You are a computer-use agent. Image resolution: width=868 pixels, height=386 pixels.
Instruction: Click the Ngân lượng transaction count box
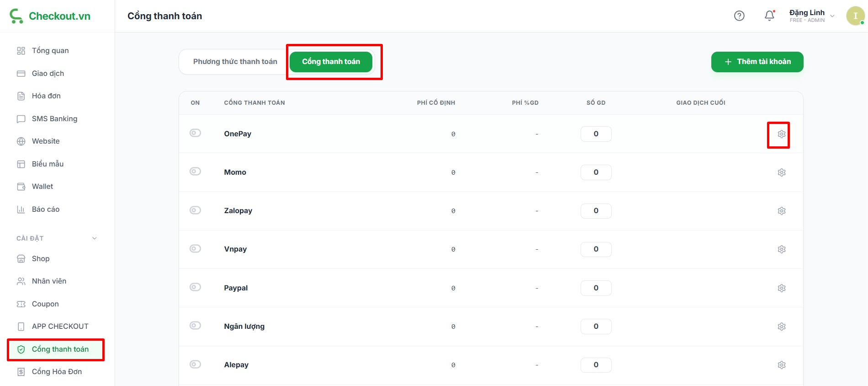(596, 327)
